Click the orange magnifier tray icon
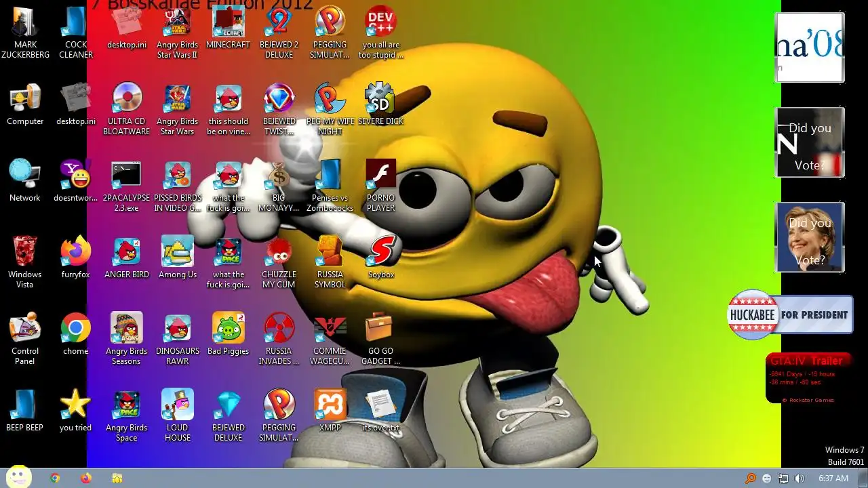 [x=751, y=478]
